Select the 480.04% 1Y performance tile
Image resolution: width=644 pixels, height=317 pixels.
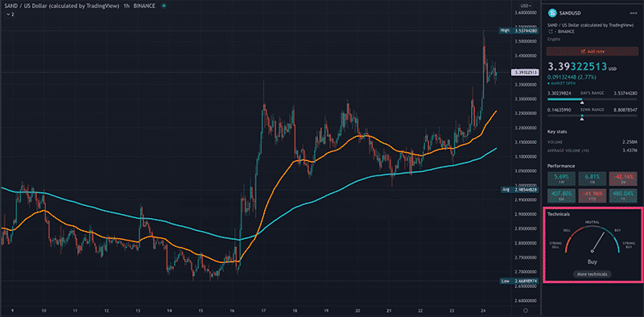622,196
